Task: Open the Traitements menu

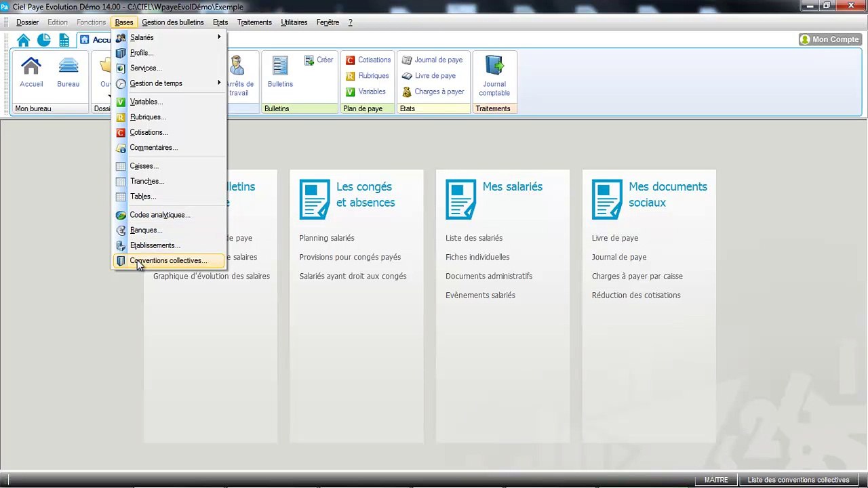Action: pos(254,22)
